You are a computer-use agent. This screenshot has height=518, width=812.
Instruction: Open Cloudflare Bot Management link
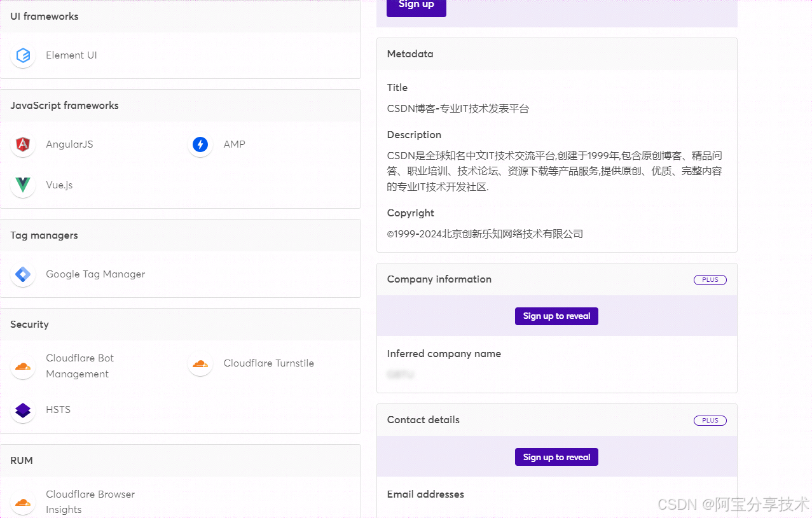click(80, 366)
